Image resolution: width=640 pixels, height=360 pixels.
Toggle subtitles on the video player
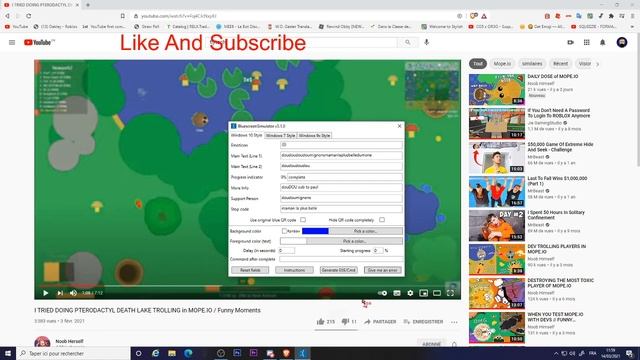397,293
